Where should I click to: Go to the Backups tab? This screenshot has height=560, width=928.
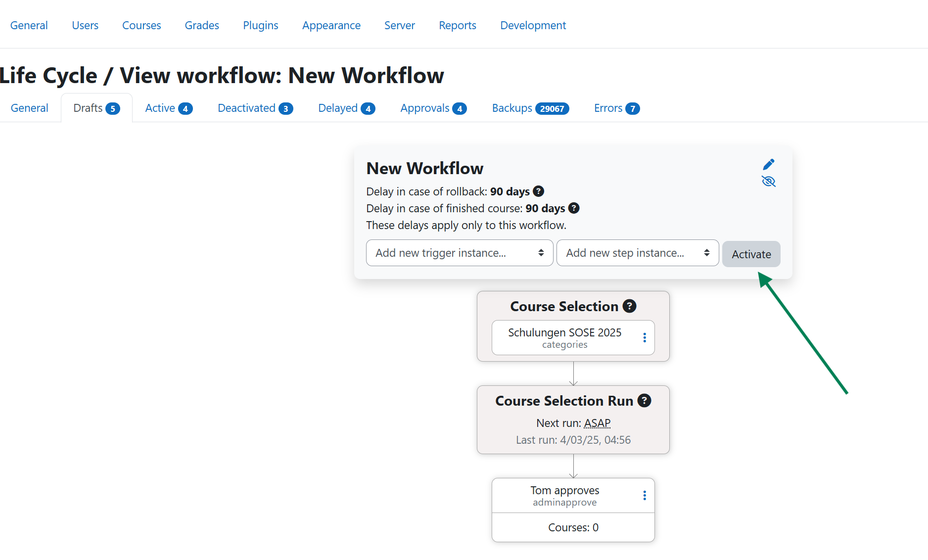530,108
